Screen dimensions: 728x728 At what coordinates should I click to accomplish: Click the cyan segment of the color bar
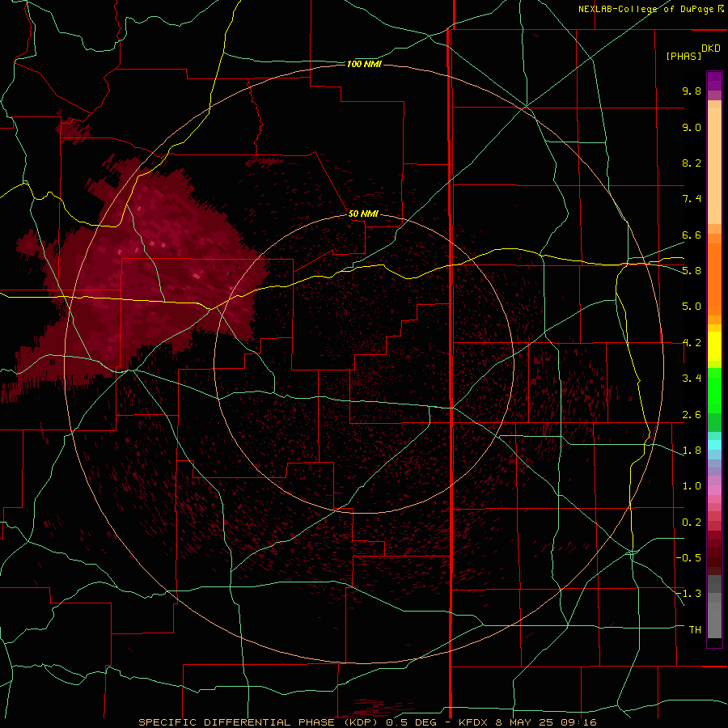click(x=714, y=445)
